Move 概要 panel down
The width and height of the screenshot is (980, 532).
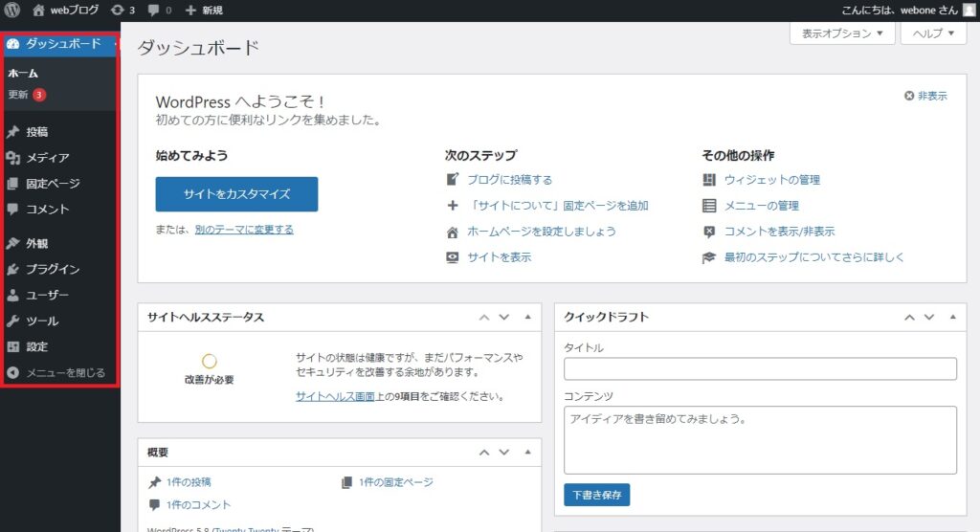click(x=503, y=453)
